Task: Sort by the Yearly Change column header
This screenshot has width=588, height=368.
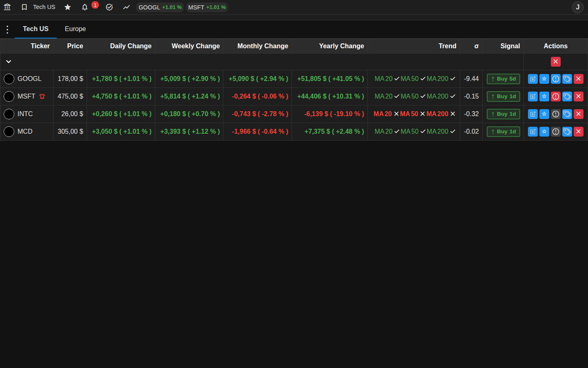Action: (341, 46)
